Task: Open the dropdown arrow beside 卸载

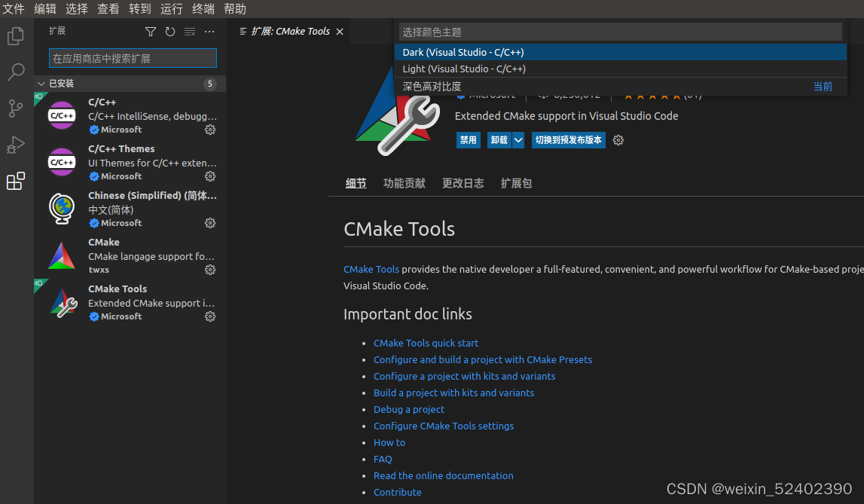Action: point(518,140)
